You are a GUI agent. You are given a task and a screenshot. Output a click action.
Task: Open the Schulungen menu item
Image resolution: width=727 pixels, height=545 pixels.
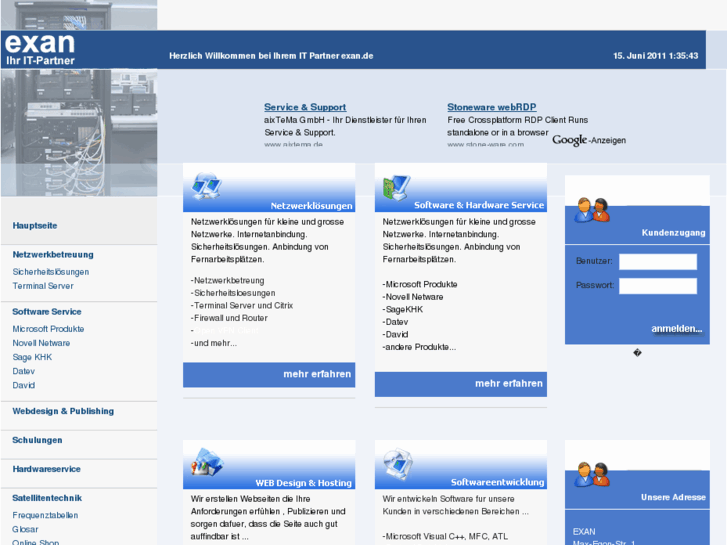[37, 440]
